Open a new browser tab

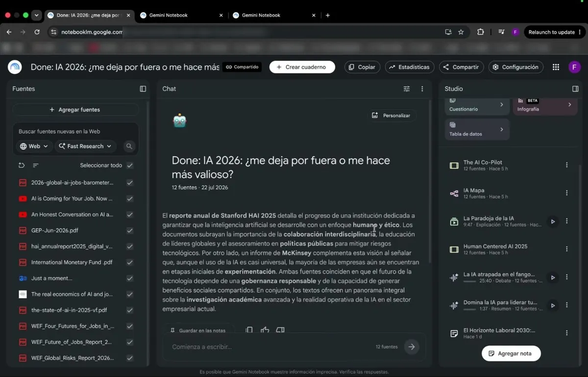pos(328,15)
